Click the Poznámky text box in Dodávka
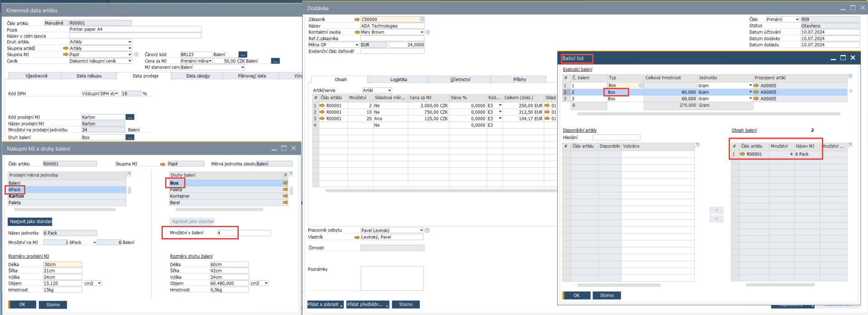 point(392,278)
